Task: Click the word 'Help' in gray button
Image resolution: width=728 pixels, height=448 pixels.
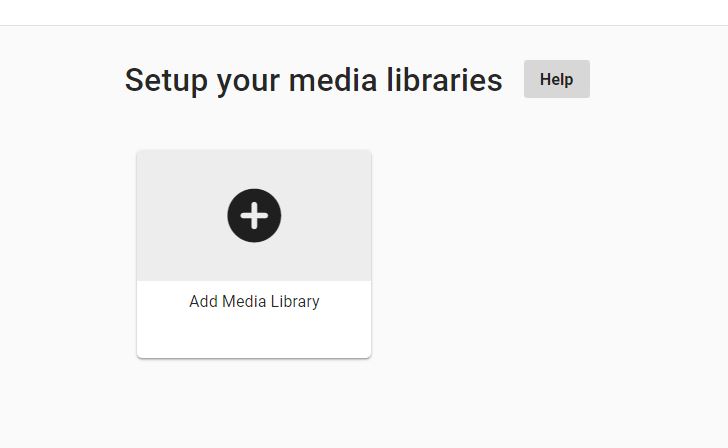Action: (x=556, y=79)
